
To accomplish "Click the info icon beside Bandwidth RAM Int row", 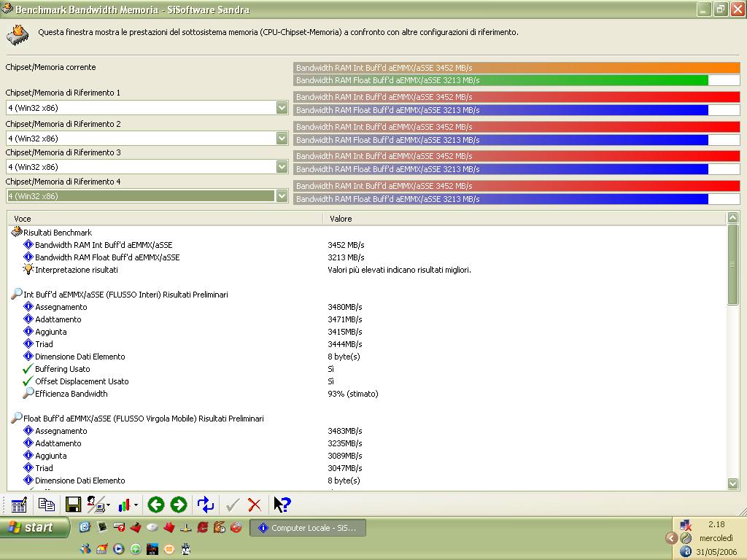I will pos(28,245).
